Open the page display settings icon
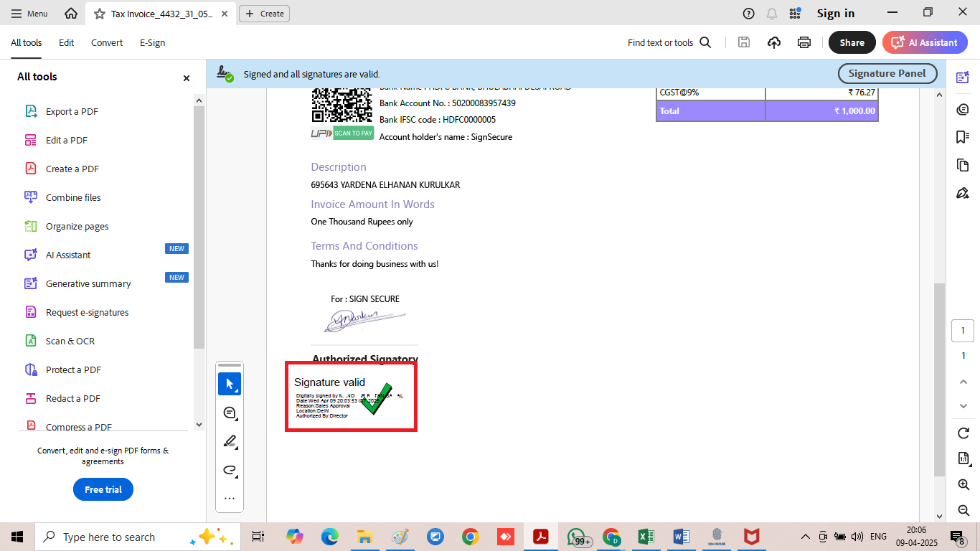 963,458
